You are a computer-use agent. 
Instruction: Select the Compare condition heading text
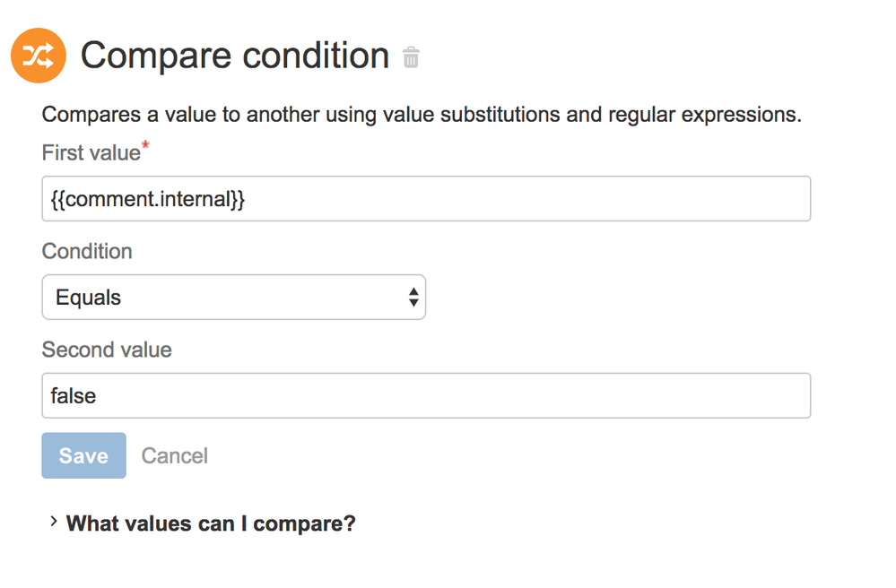tap(235, 56)
